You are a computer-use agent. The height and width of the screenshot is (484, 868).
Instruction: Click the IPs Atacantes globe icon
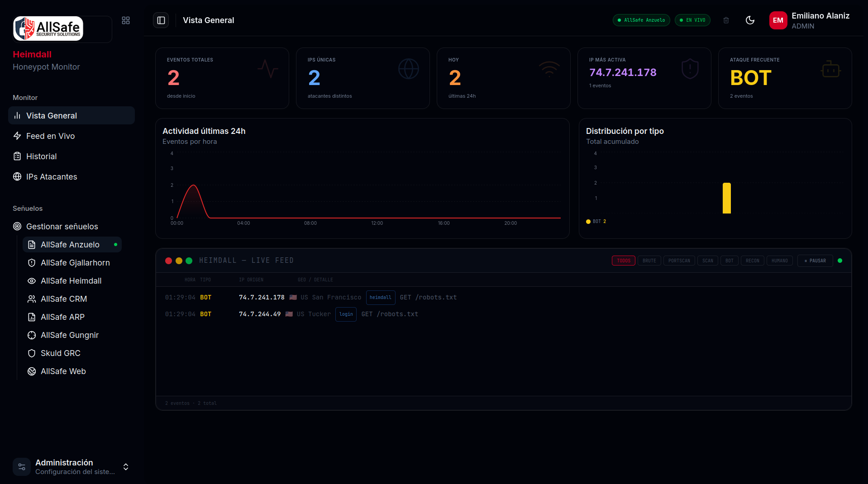click(x=17, y=176)
